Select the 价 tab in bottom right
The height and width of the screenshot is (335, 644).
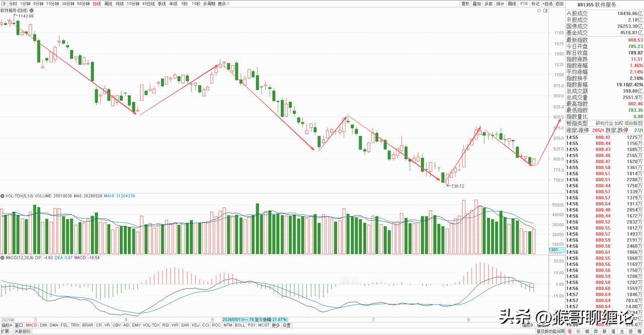(579, 331)
